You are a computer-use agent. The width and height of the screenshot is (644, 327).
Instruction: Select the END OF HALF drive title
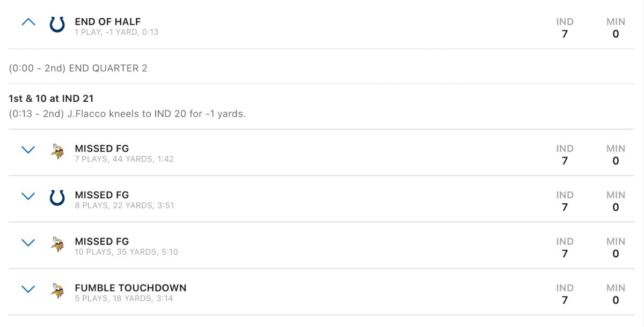[x=108, y=22]
